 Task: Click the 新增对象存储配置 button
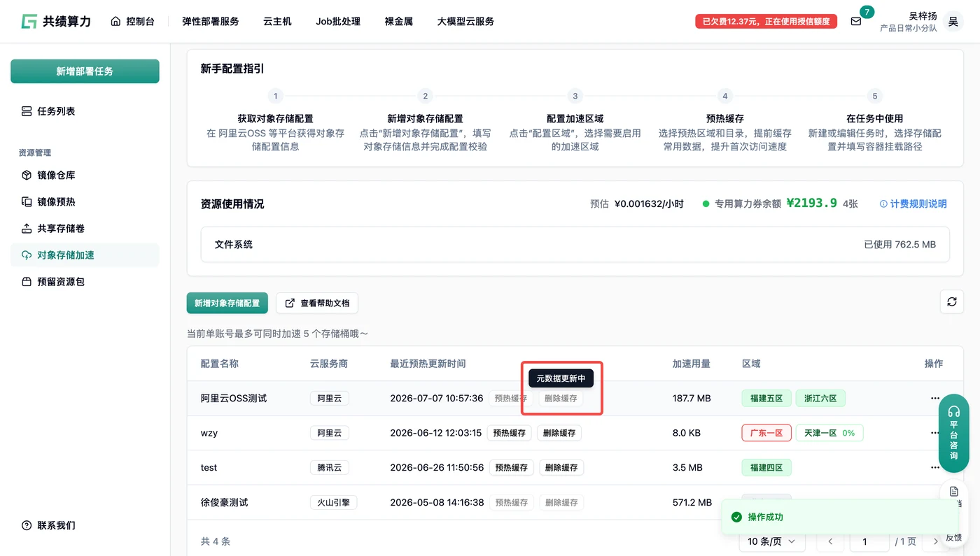pyautogui.click(x=227, y=303)
